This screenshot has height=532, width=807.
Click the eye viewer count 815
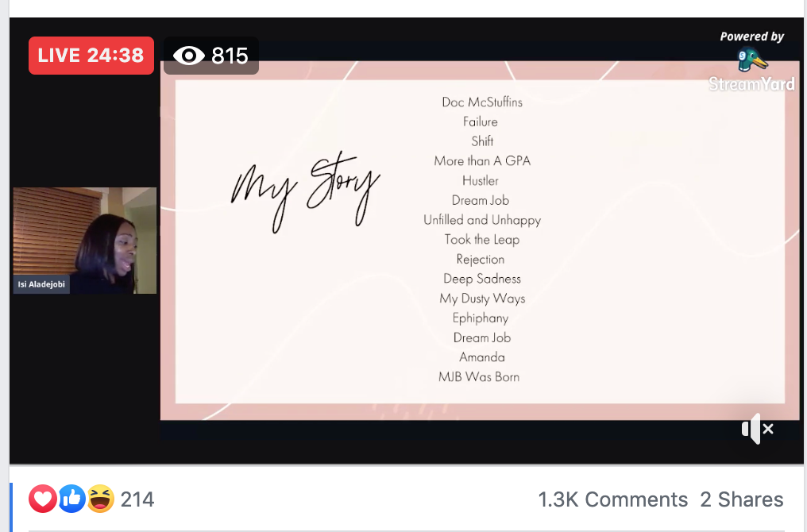tap(211, 56)
